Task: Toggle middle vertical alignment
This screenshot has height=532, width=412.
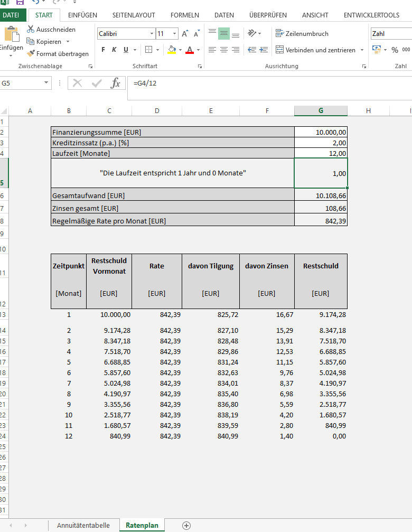Action: tap(223, 33)
